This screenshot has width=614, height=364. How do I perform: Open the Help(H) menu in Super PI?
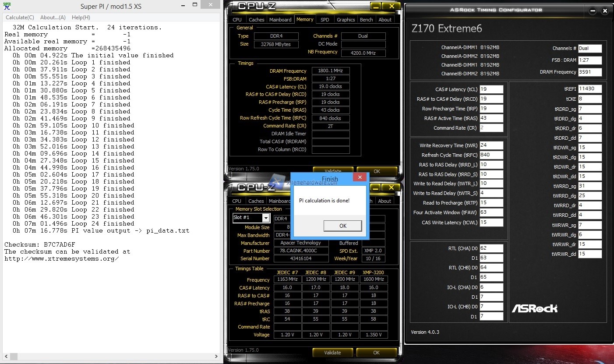click(81, 18)
